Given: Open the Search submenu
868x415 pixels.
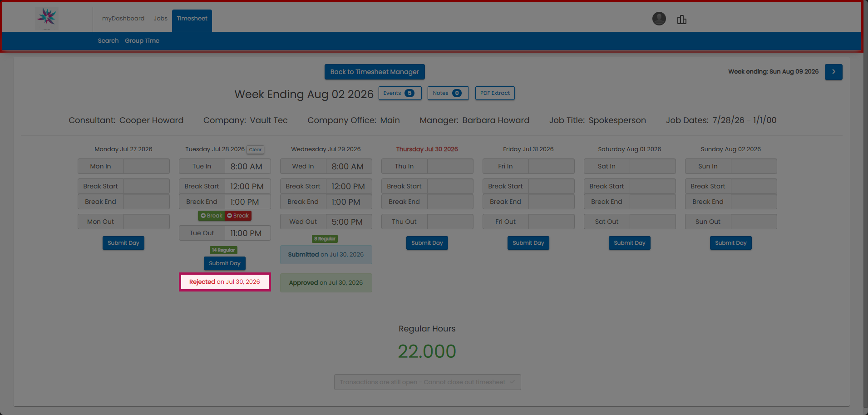Looking at the screenshot, I should pos(108,40).
